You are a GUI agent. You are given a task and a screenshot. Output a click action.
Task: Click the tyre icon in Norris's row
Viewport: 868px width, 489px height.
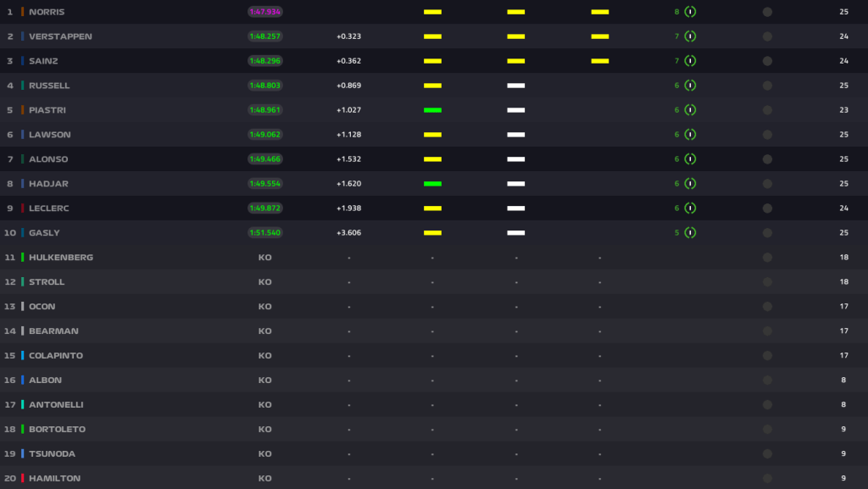(690, 12)
